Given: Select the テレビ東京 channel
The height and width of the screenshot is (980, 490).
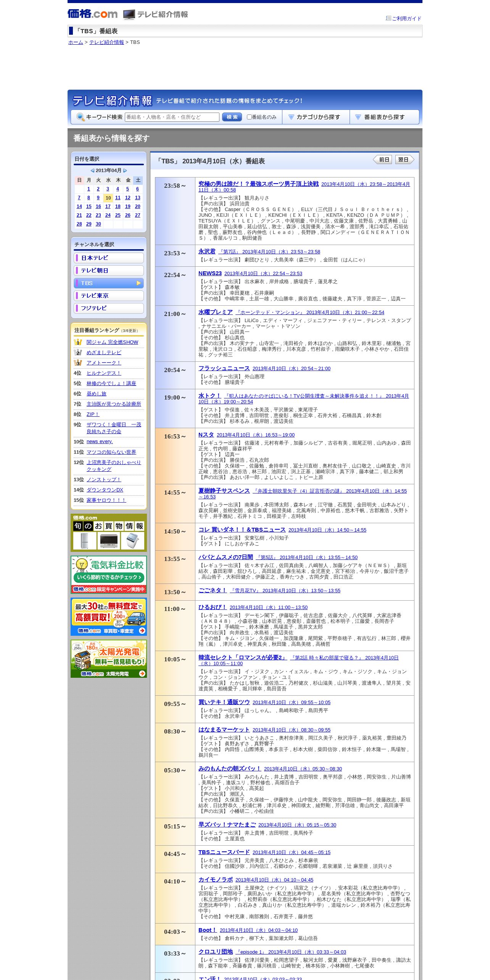Looking at the screenshot, I should tap(109, 296).
